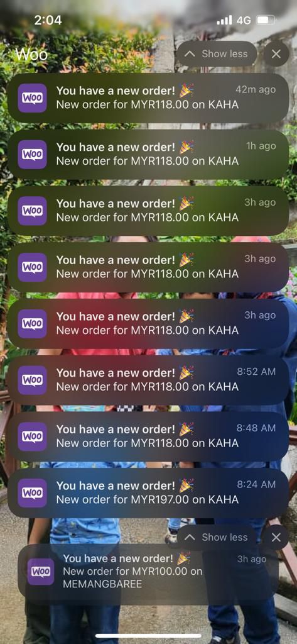
Task: Tap the 2:04 clock in status bar
Action: 48,20
